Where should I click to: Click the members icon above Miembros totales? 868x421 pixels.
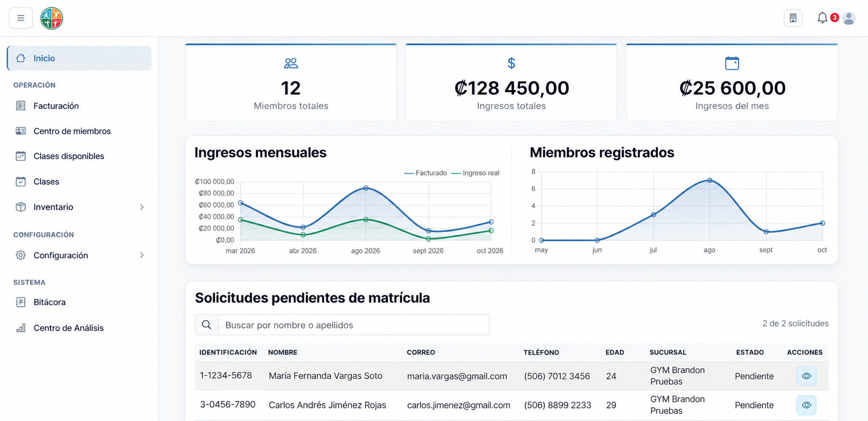click(291, 63)
